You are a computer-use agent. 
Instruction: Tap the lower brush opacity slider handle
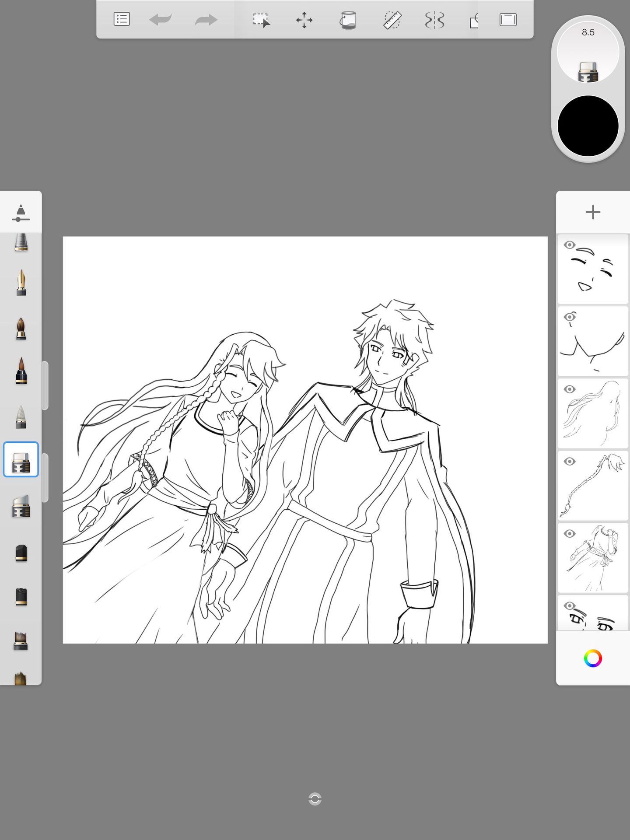click(45, 478)
